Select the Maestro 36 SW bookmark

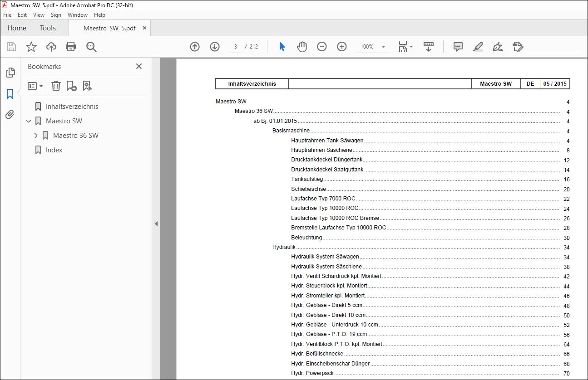76,136
